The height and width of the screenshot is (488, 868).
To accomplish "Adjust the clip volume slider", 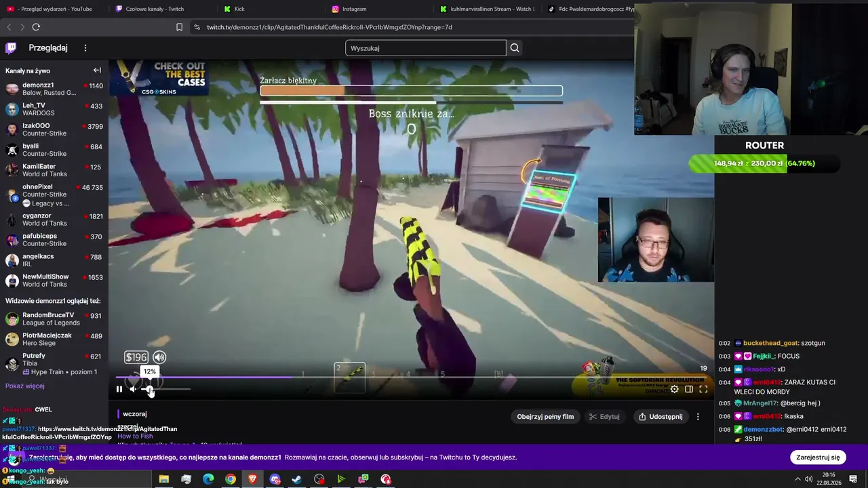I will pyautogui.click(x=167, y=389).
